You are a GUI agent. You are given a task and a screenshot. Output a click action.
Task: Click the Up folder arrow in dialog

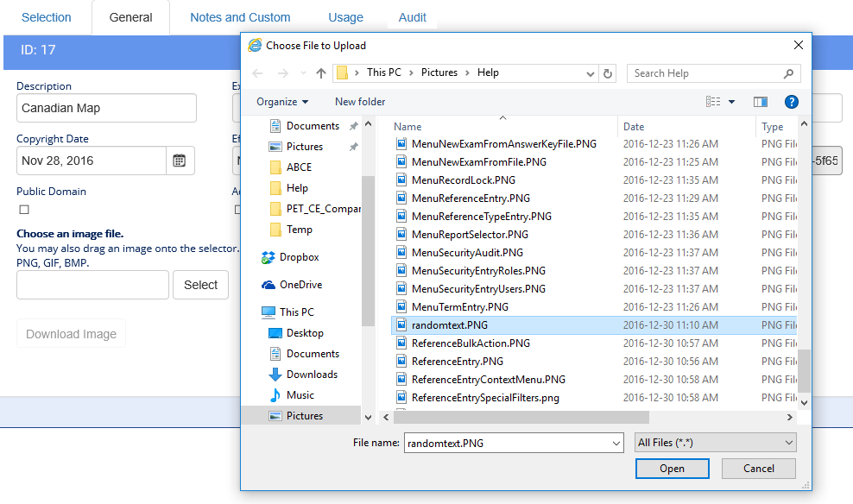pyautogui.click(x=321, y=73)
